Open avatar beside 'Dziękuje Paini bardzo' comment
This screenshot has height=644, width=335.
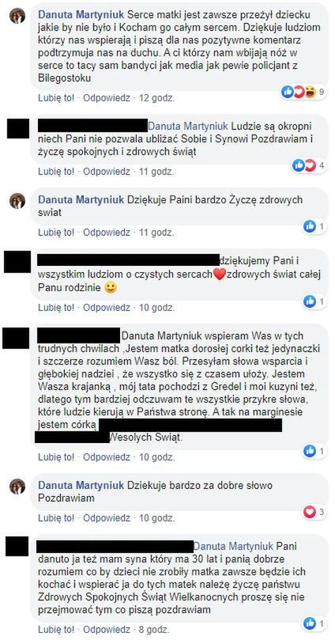[17, 201]
